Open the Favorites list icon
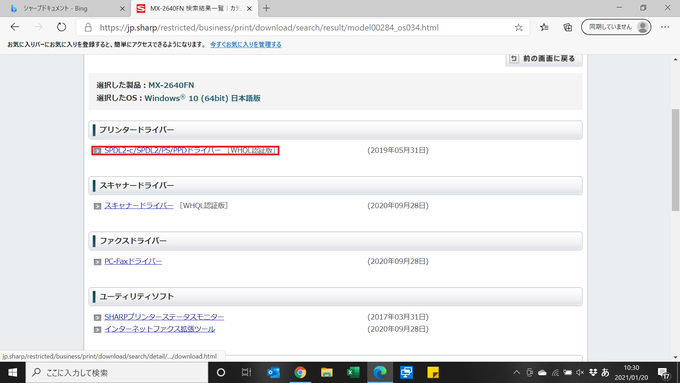The height and width of the screenshot is (383, 680). click(544, 27)
